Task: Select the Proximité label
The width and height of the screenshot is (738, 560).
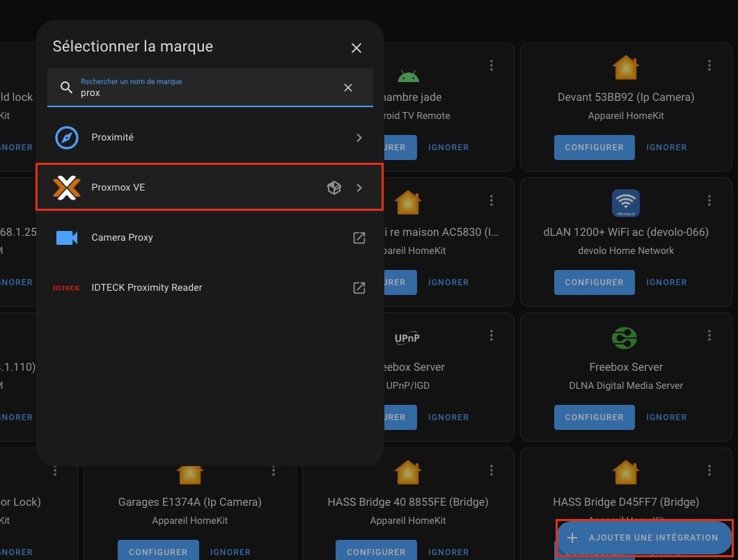Action: [113, 137]
